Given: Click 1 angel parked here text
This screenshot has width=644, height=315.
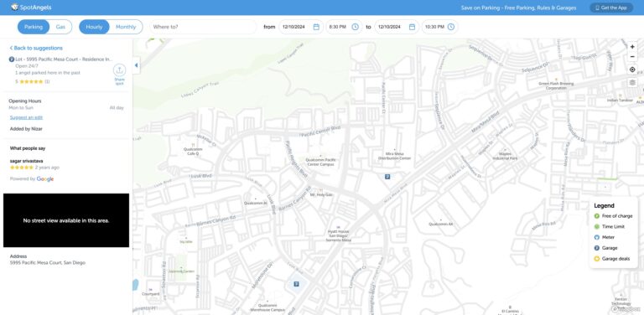Looking at the screenshot, I should click(x=48, y=73).
